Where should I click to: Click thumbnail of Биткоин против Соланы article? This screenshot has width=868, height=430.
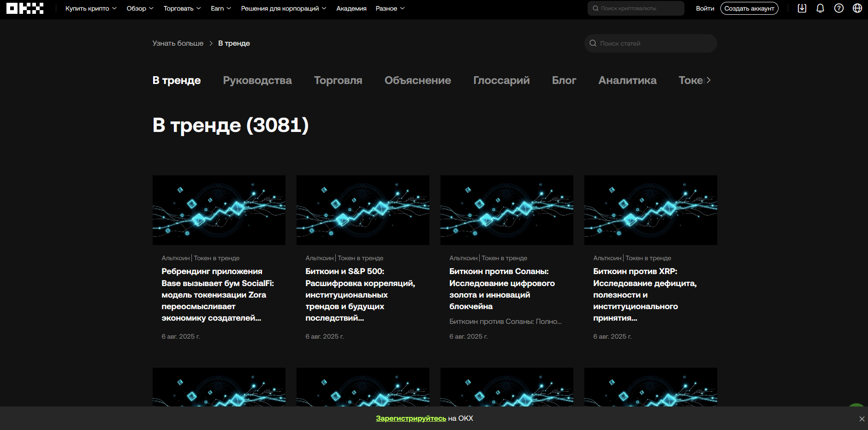507,210
